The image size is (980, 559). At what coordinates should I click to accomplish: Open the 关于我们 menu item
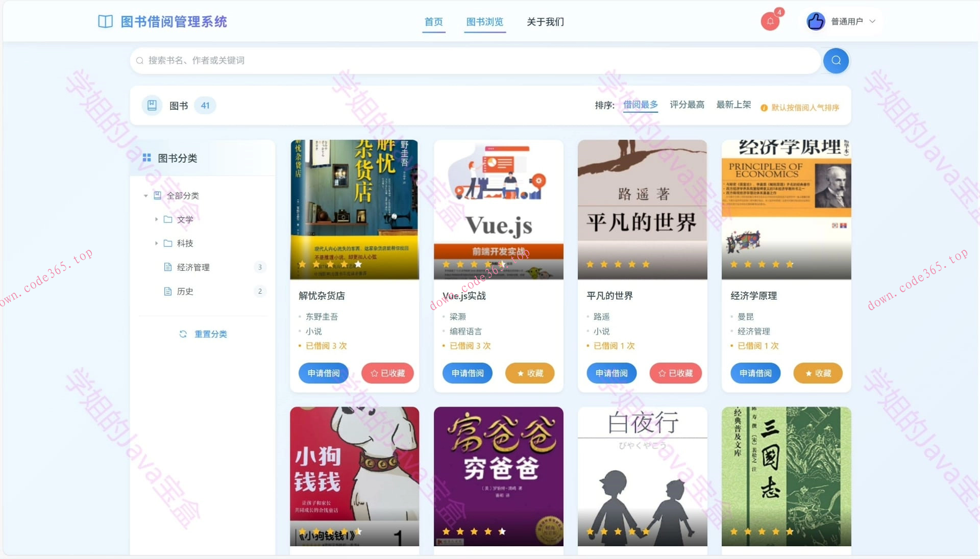click(545, 22)
